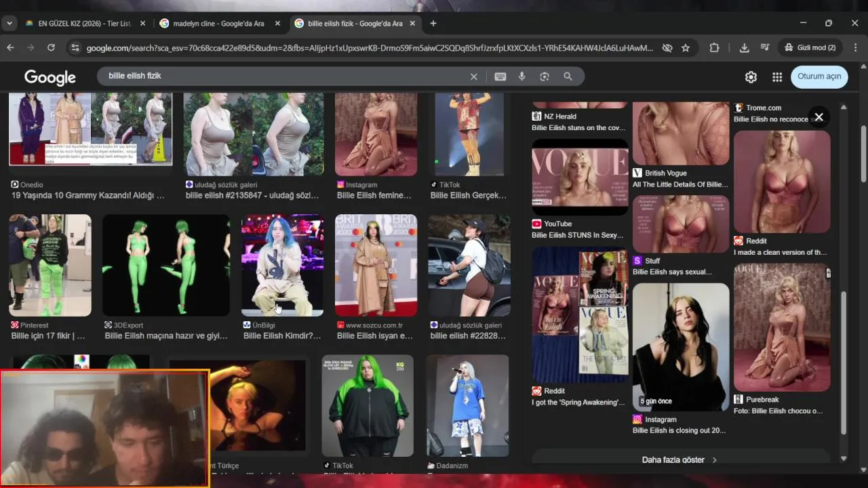The image size is (868, 488).
Task: Open Google quick settings gear
Action: [751, 77]
